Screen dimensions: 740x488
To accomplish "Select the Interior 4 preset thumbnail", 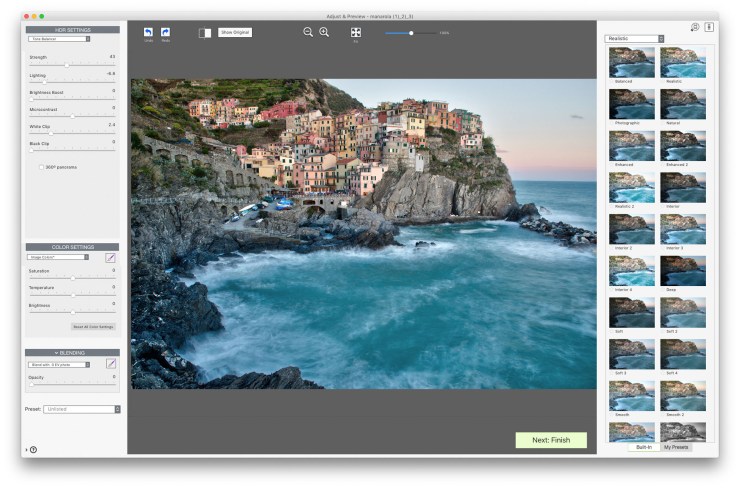I will [x=631, y=271].
